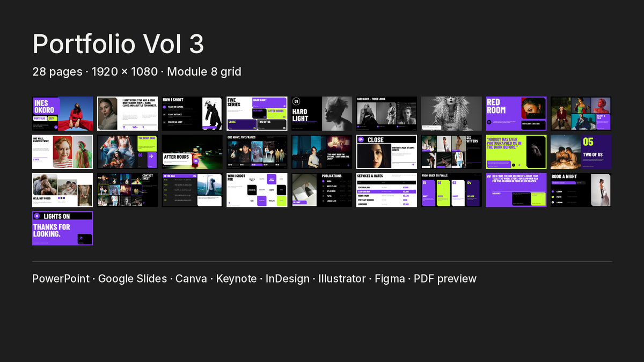Screen dimensions: 644x362
Task: Select the BOOK A NIGHT slide thumbnail
Action: pos(581,190)
